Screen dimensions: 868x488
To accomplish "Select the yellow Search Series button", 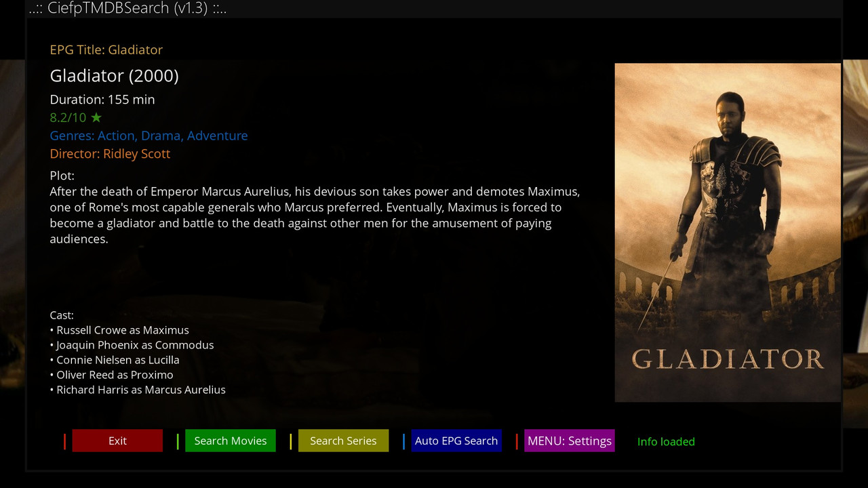I will tap(343, 441).
